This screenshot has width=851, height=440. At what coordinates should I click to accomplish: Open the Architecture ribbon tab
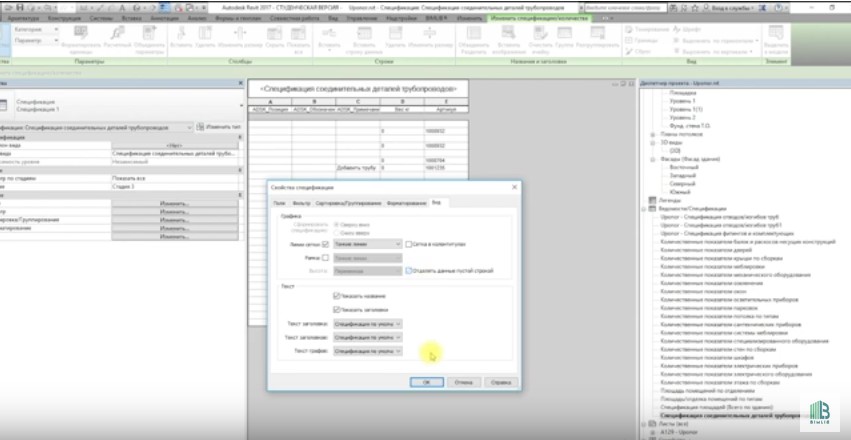[23, 18]
